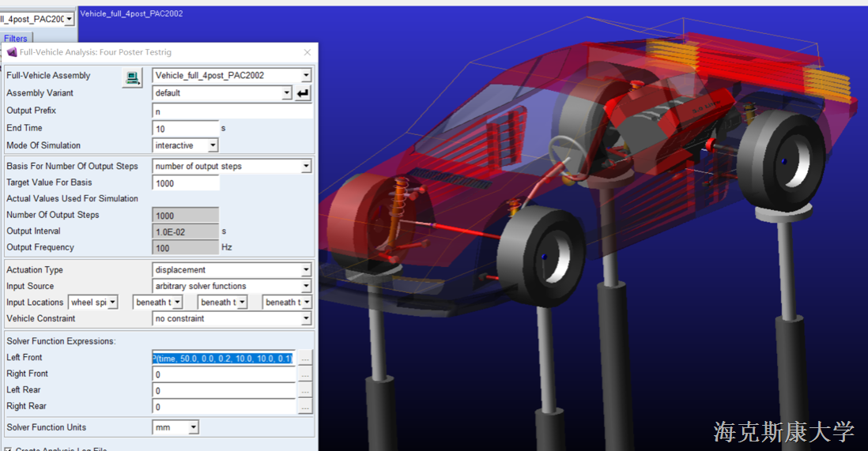The image size is (868, 451).
Task: Click the Adams icon in the dialog title bar
Action: tap(12, 52)
